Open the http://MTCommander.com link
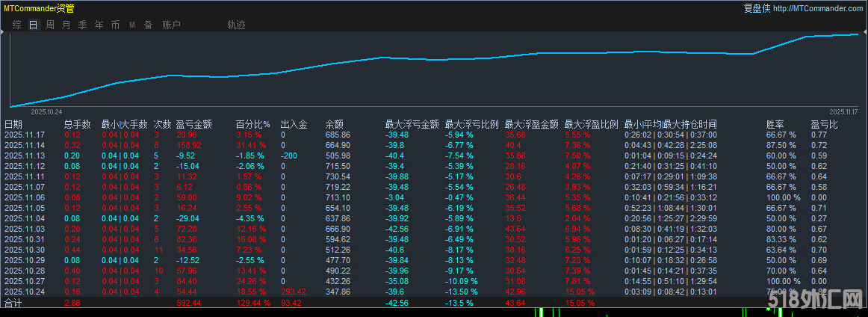This screenshot has width=868, height=317. tap(817, 8)
